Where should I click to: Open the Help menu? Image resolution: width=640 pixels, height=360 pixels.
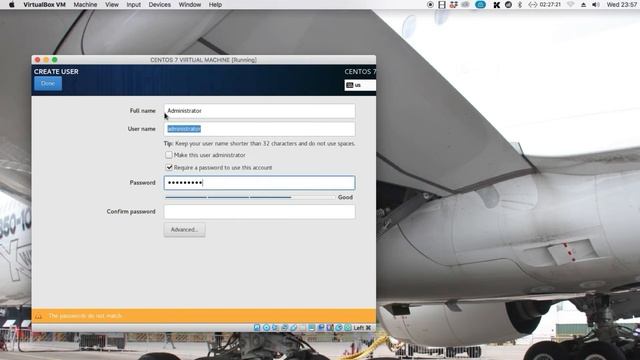(215, 4)
